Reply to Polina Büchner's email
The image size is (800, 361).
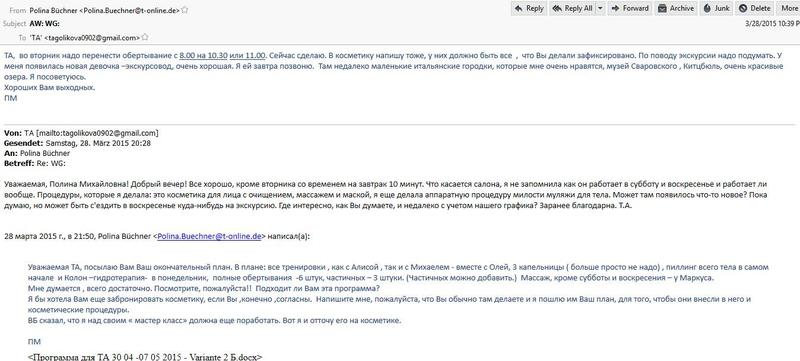[529, 8]
